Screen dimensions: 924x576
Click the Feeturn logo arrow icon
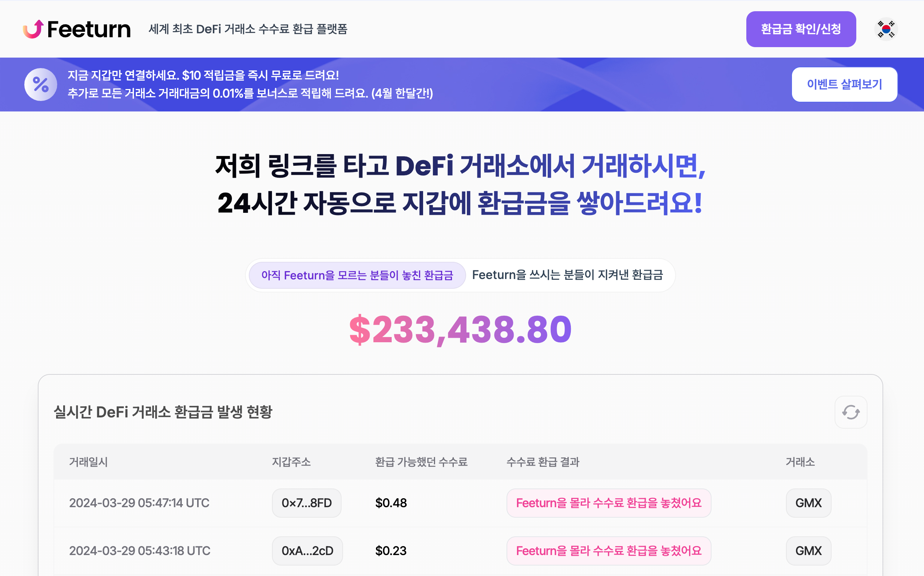pyautogui.click(x=33, y=29)
